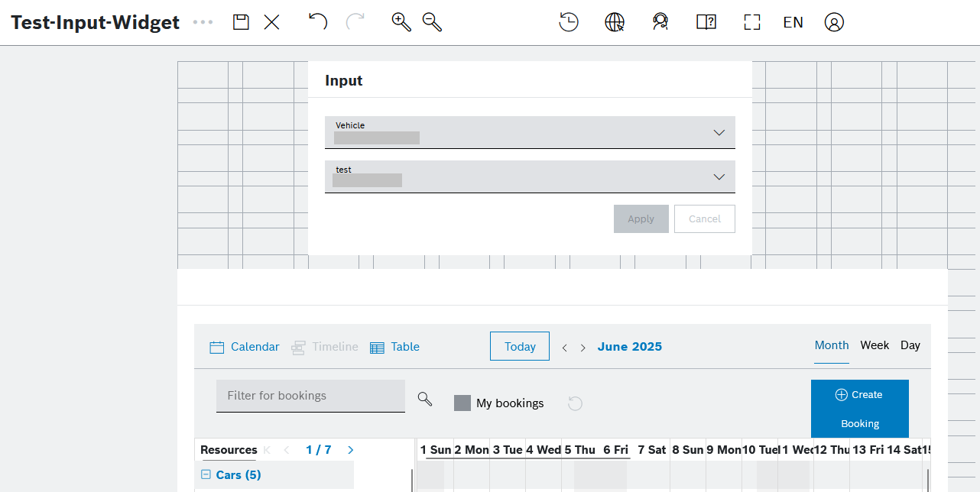Viewport: 980px width, 492px height.
Task: Open the history clock icon
Action: click(569, 22)
